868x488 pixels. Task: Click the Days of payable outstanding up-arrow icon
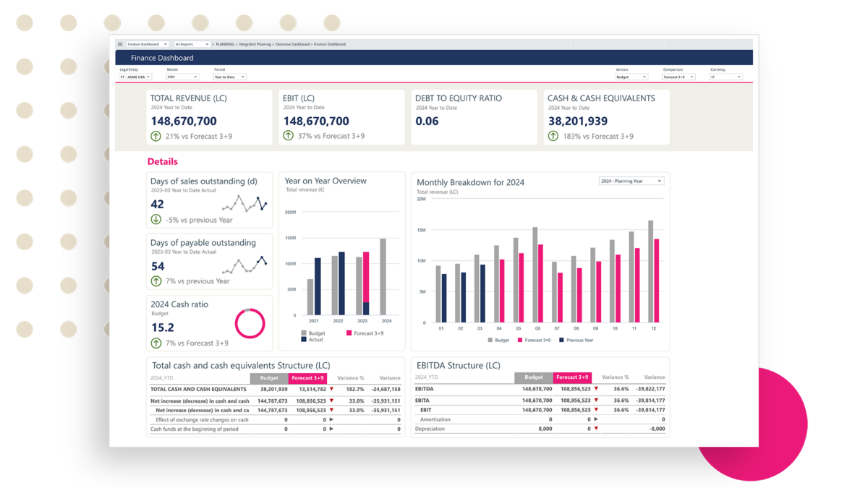[156, 281]
